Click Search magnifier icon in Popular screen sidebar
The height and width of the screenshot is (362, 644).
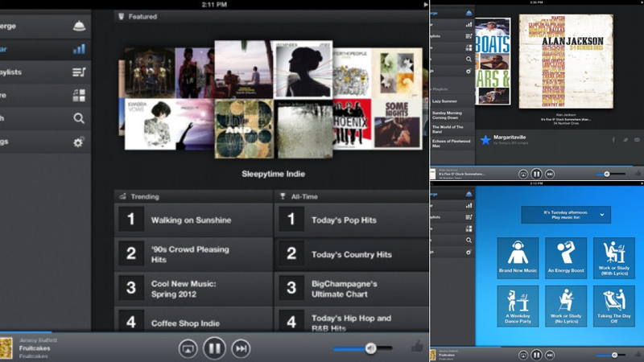[79, 118]
